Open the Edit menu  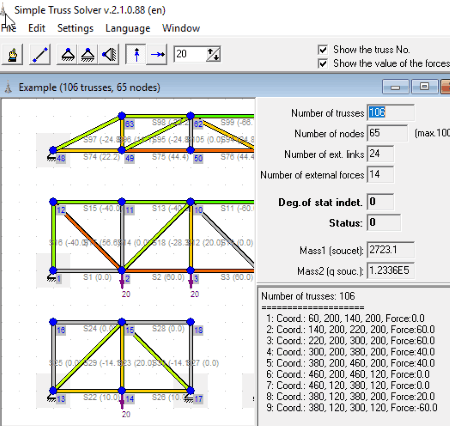point(37,28)
